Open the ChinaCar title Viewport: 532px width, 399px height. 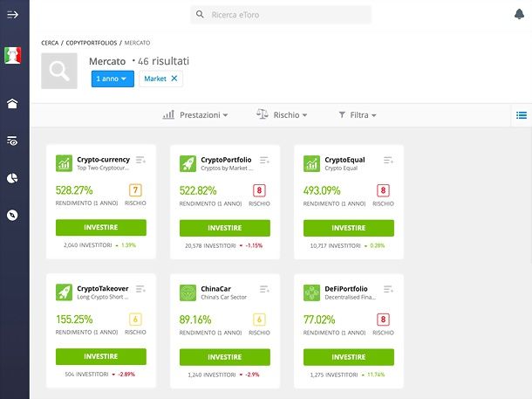click(215, 289)
